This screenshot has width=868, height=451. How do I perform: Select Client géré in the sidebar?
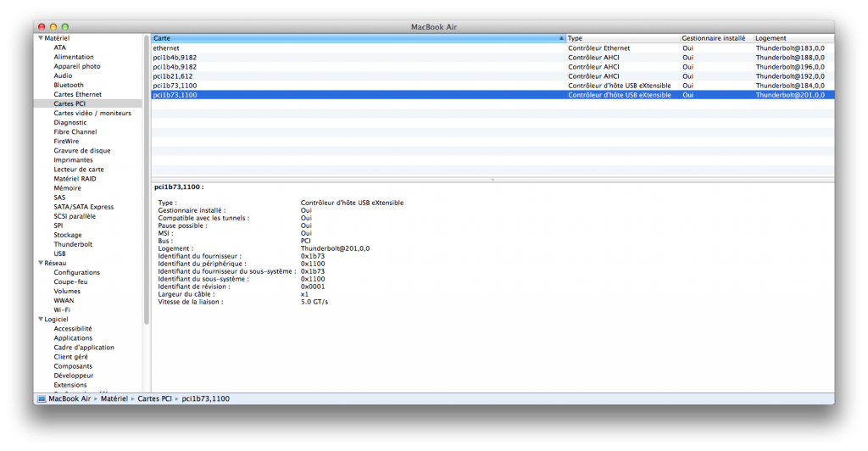pos(70,357)
